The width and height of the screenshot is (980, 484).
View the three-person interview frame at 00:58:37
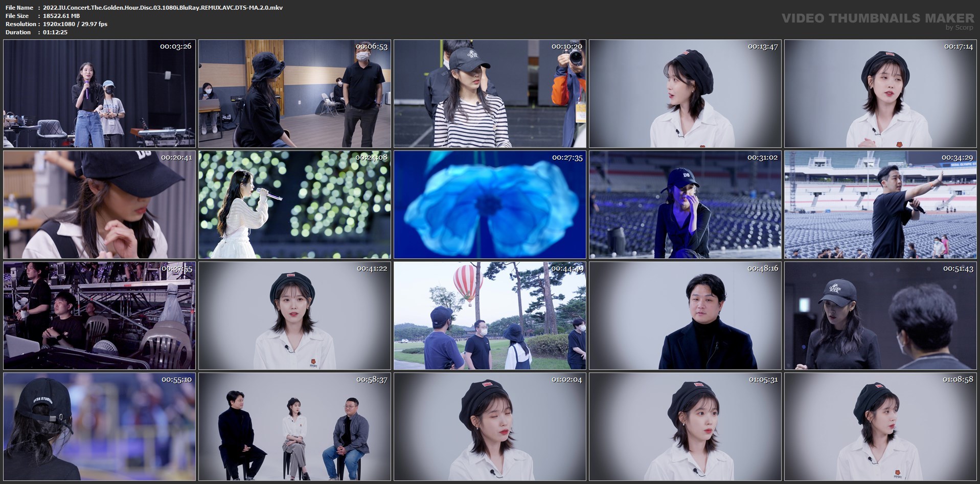coord(294,427)
